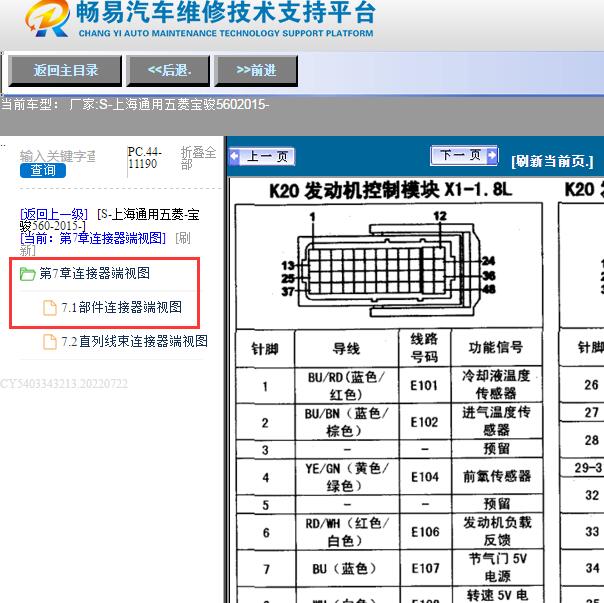Select cell BU/RD(蓝色/红色)

[x=346, y=386]
